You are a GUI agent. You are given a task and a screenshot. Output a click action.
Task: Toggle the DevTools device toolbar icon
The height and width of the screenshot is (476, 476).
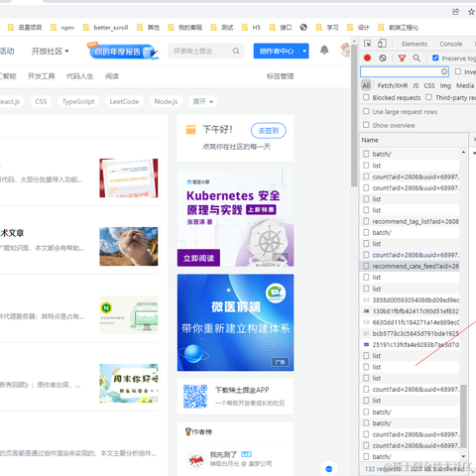(382, 44)
